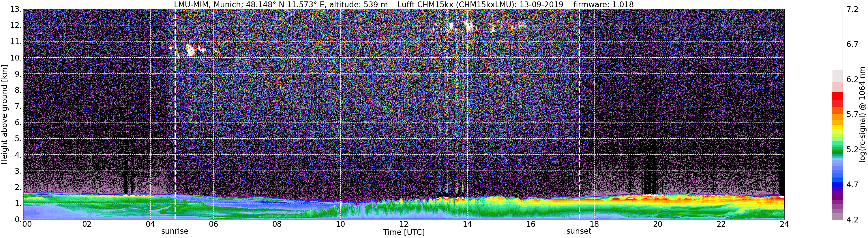
Task: Click the y-axis tick label '13.'
Action: click(x=16, y=10)
